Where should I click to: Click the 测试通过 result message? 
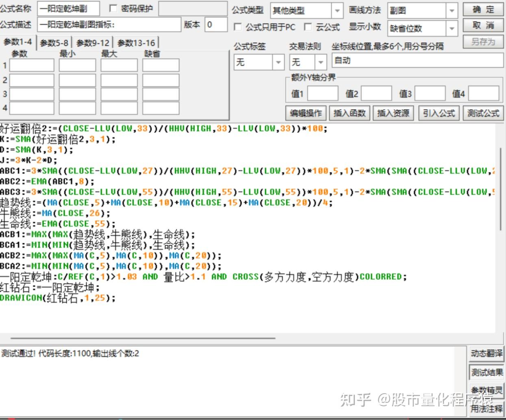click(x=70, y=353)
